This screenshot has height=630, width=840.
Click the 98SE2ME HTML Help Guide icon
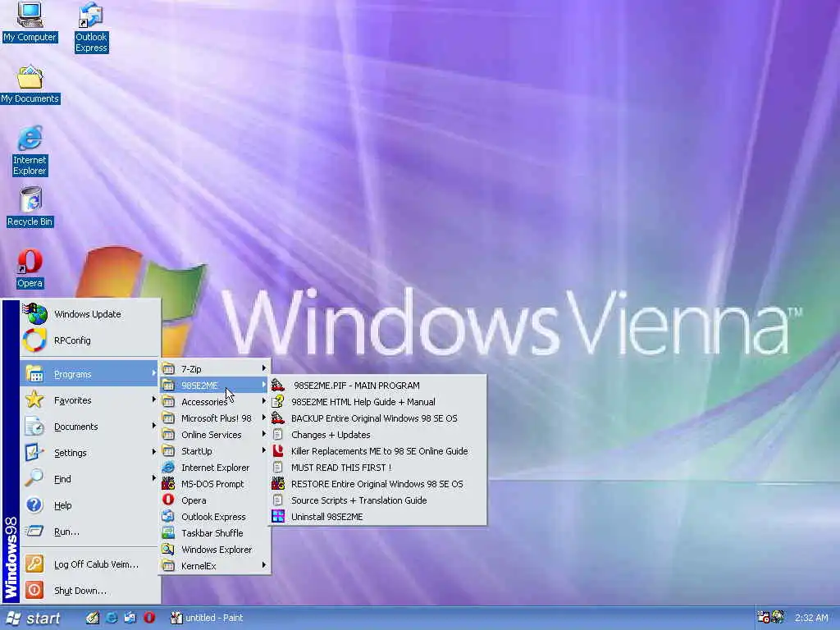(x=278, y=402)
